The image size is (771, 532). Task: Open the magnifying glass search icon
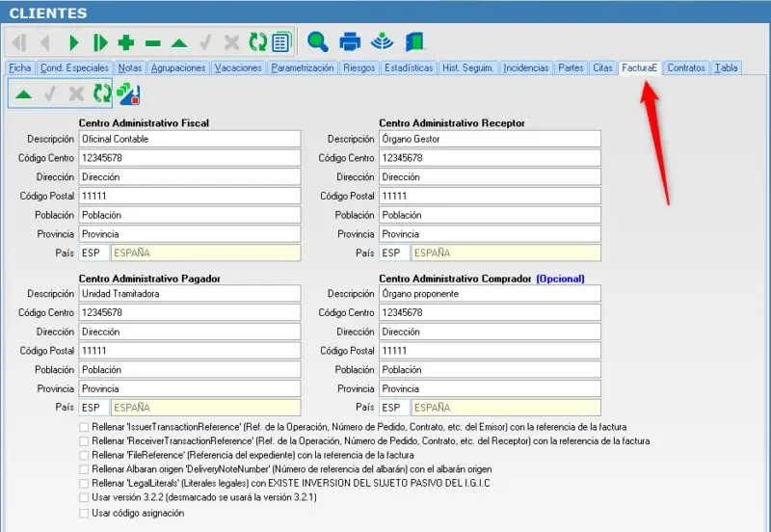318,41
